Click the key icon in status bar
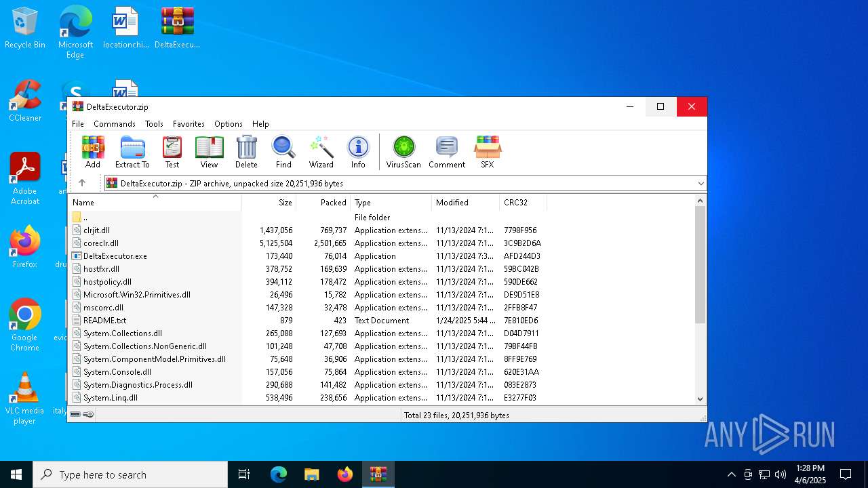 coord(88,414)
